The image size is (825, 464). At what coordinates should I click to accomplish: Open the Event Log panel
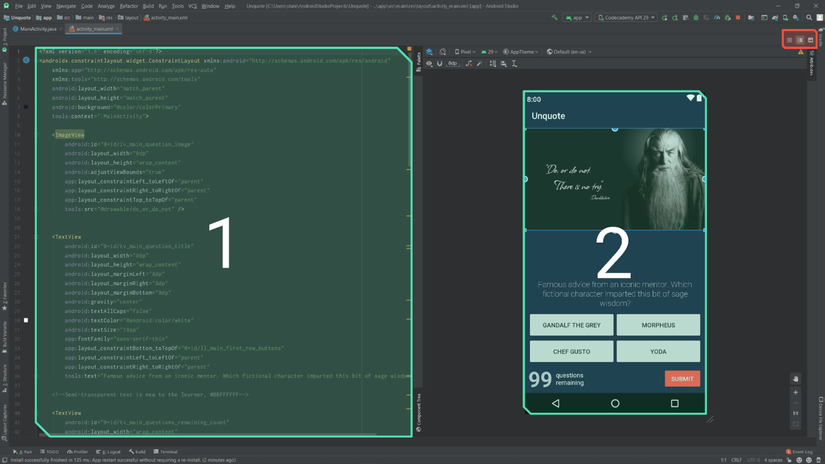pyautogui.click(x=799, y=452)
